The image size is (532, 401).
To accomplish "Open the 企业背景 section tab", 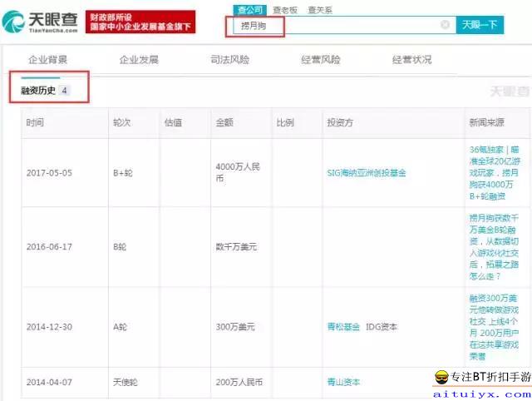I will [x=48, y=60].
